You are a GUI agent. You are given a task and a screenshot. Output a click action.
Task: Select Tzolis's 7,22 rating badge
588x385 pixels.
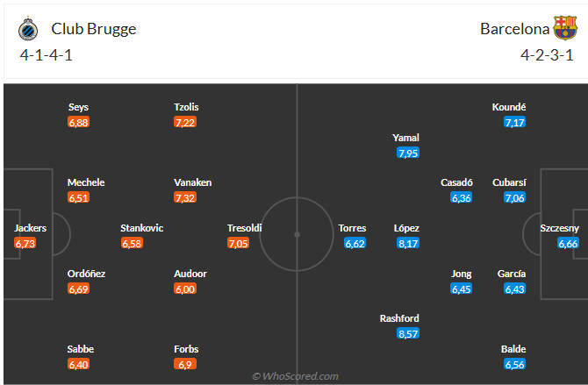click(184, 122)
